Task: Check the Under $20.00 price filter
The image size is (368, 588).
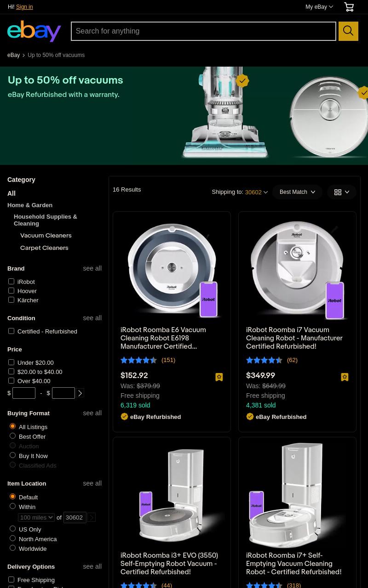Action: click(x=11, y=362)
